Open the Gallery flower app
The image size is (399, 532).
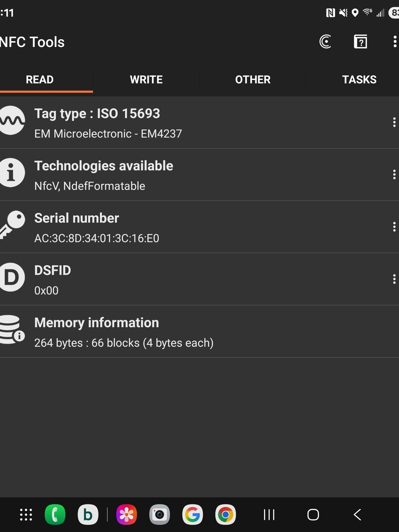[x=126, y=514]
